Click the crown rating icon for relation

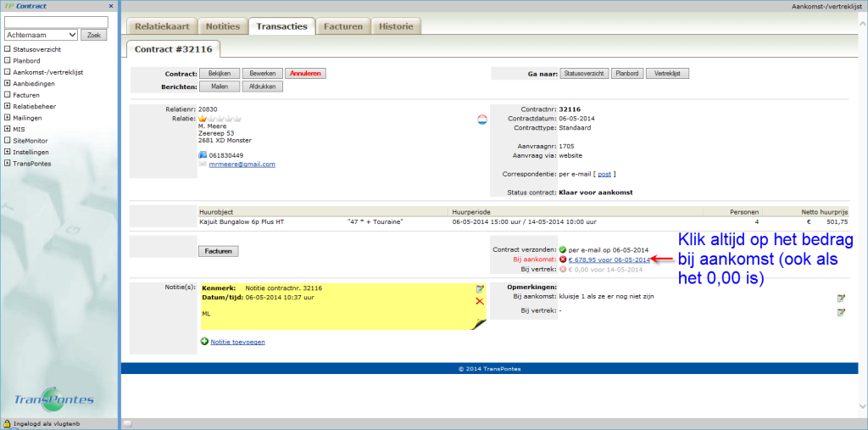click(x=203, y=119)
